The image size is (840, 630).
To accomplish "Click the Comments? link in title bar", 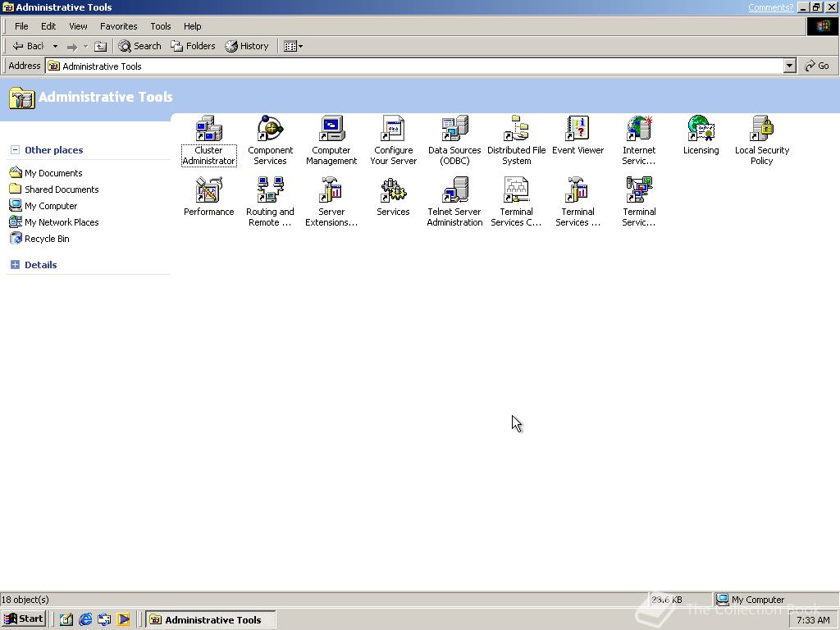I will [770, 7].
